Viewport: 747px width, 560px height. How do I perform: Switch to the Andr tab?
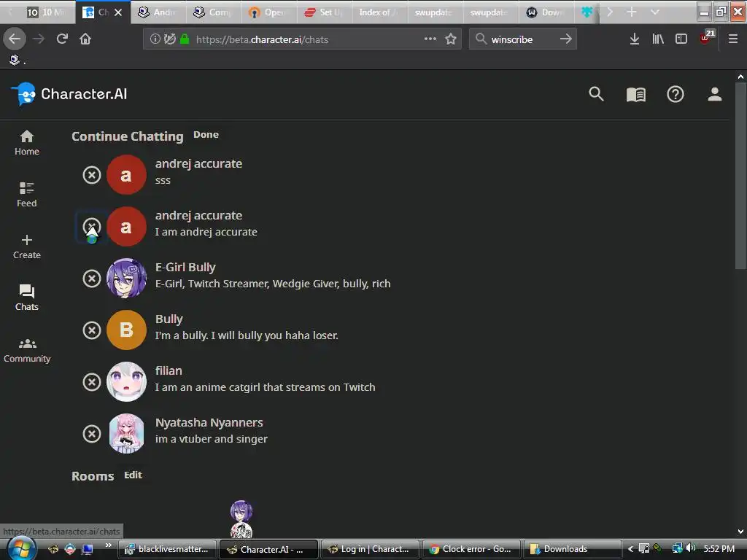(157, 12)
